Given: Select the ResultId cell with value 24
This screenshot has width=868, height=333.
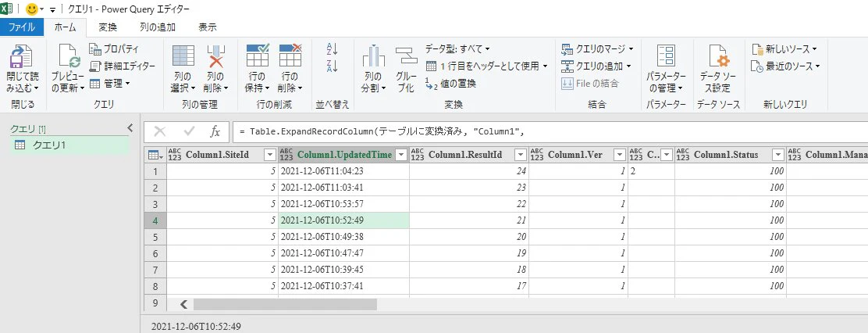Looking at the screenshot, I should (x=469, y=171).
